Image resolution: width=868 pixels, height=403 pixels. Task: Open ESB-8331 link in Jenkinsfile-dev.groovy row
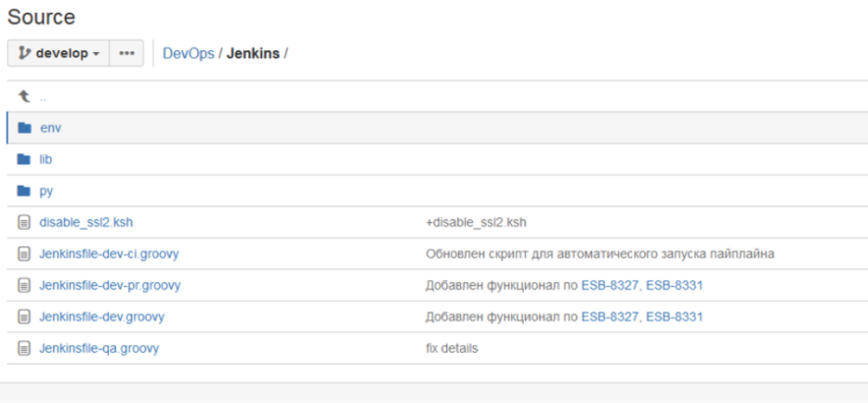tap(674, 317)
